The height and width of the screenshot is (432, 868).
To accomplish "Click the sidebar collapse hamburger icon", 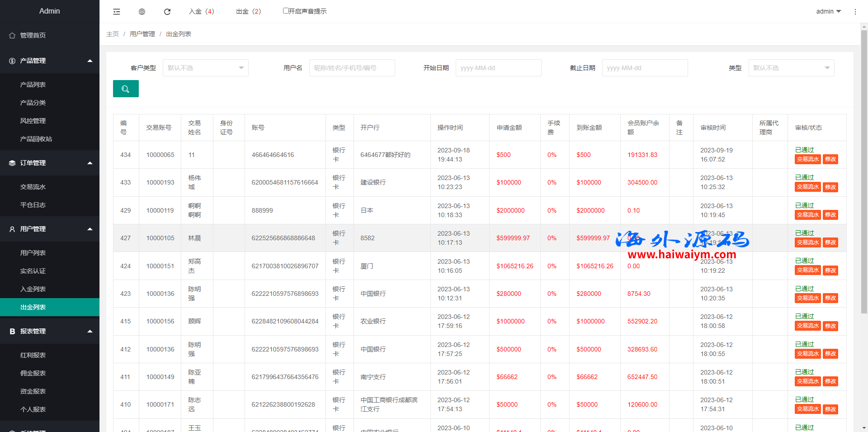I will pos(117,12).
